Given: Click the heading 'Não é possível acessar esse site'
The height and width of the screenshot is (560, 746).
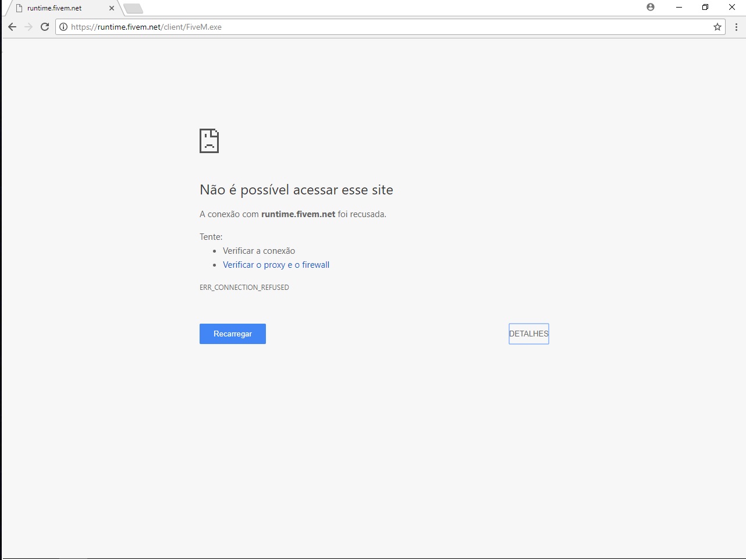Looking at the screenshot, I should 296,190.
